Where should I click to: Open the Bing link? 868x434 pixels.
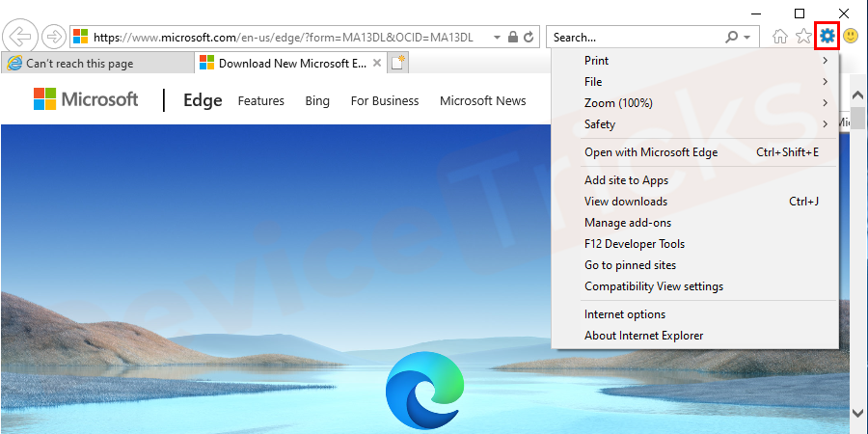(x=317, y=100)
